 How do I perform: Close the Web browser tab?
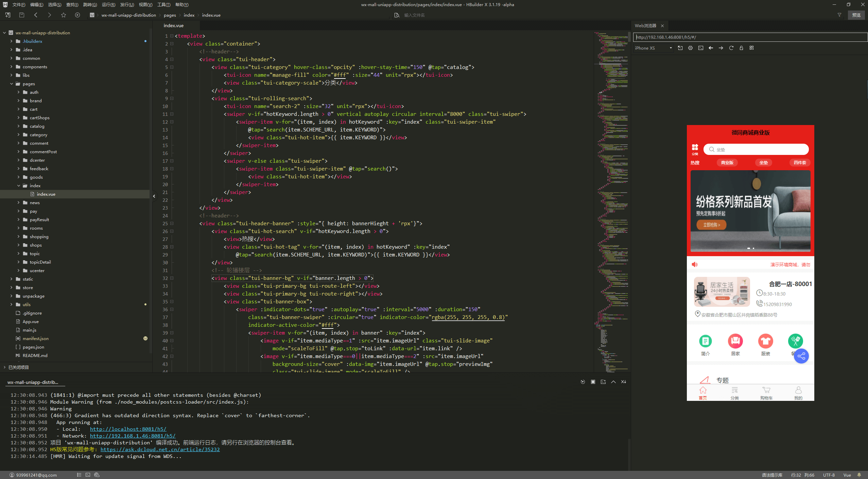pyautogui.click(x=662, y=26)
